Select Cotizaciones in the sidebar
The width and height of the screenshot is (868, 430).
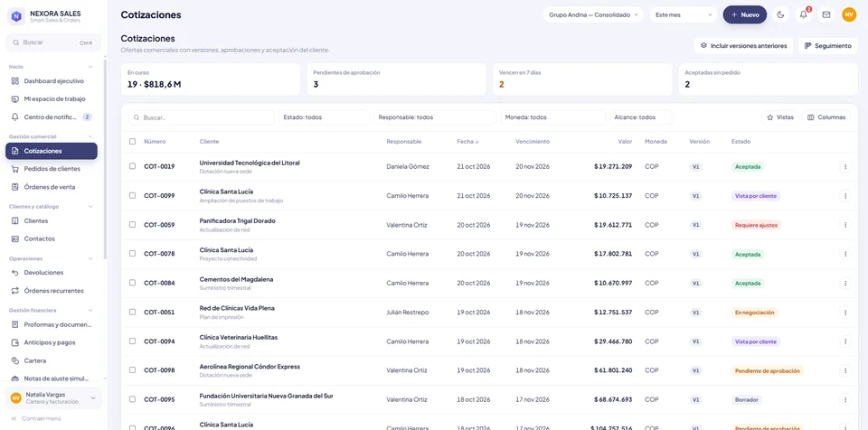point(52,151)
